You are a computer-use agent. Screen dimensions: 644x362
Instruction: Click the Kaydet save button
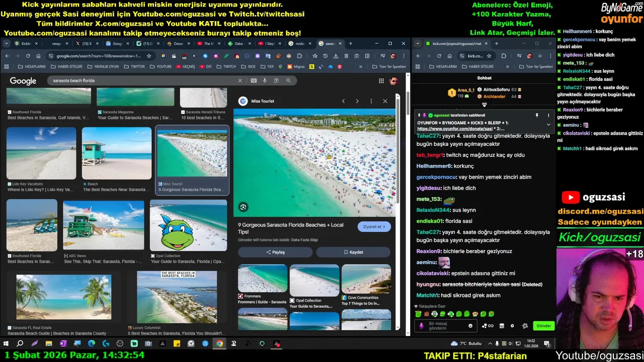click(353, 252)
